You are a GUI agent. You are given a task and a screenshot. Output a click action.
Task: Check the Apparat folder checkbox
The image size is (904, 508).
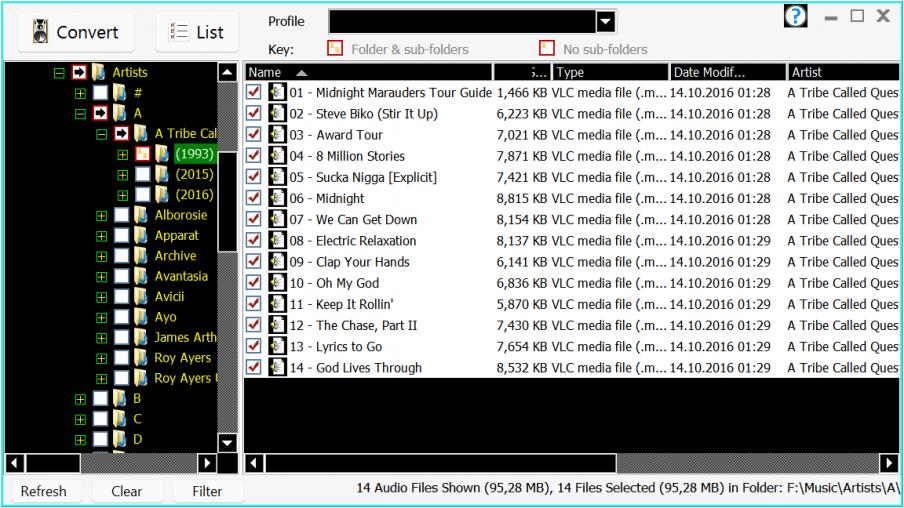click(121, 236)
